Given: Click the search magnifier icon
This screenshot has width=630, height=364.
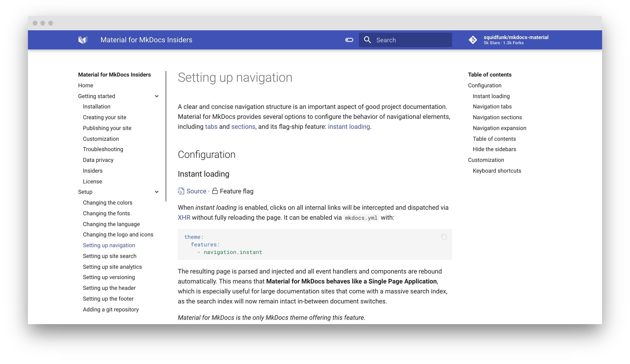Looking at the screenshot, I should point(367,40).
